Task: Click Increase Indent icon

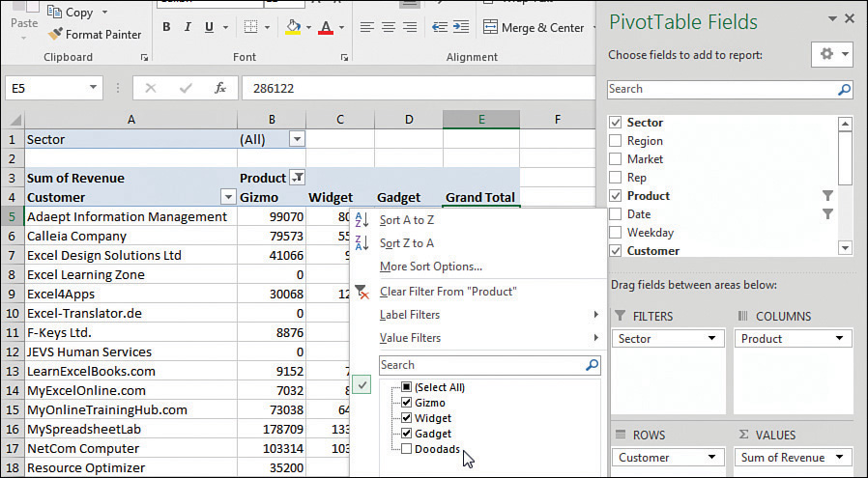Action: point(460,27)
